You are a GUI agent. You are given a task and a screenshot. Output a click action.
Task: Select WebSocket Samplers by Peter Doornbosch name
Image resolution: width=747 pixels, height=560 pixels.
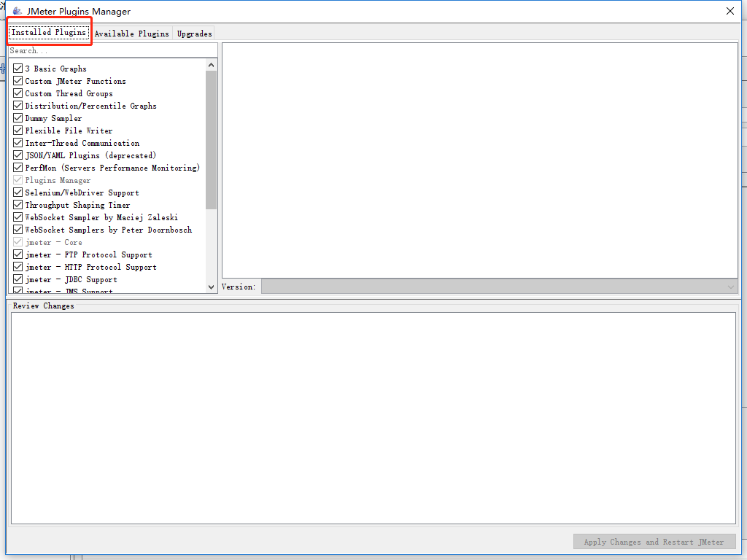point(109,230)
